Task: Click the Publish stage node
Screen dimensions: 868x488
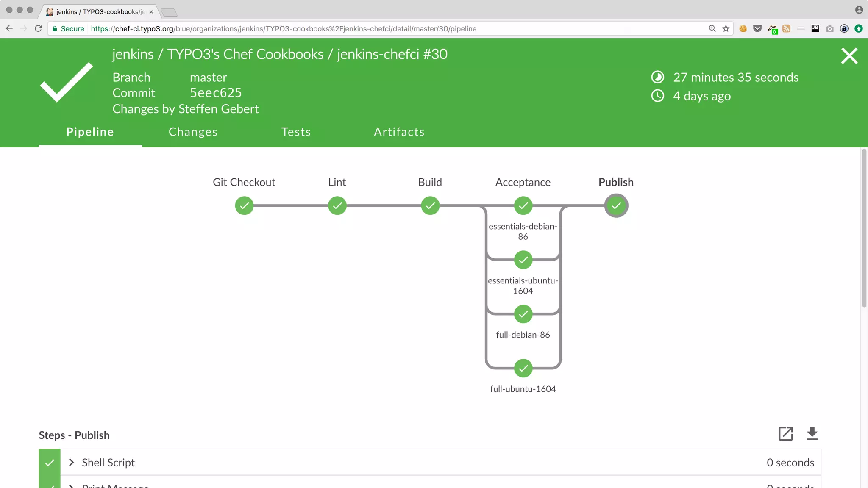Action: click(616, 206)
